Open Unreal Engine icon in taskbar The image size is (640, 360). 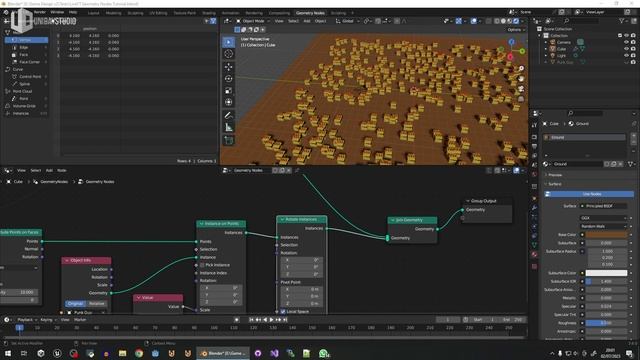57,353
